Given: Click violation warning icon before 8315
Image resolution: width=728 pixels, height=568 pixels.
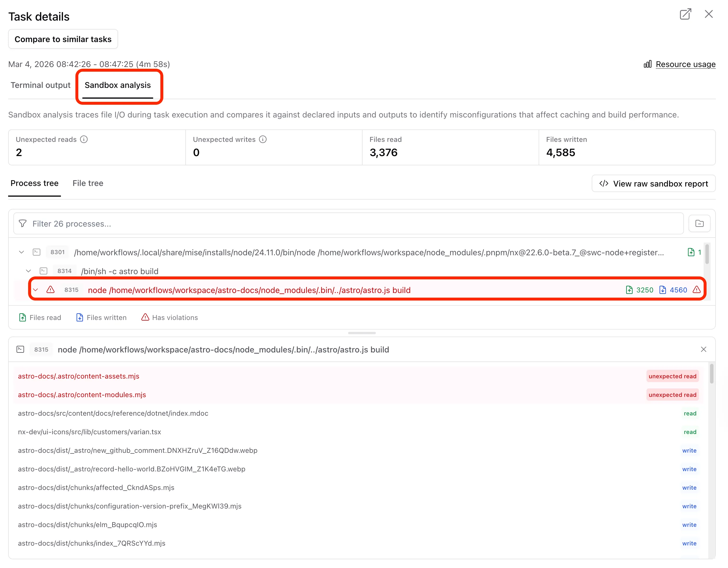Looking at the screenshot, I should click(x=50, y=290).
